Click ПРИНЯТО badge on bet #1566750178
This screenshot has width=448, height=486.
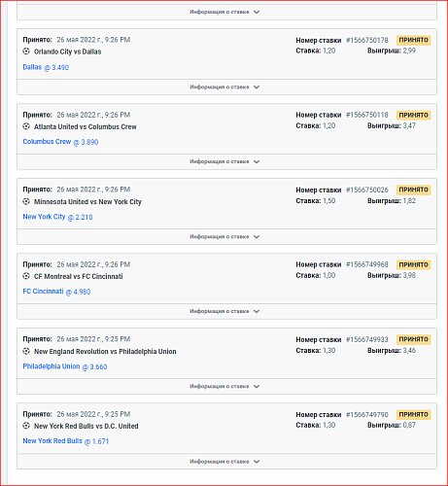click(x=413, y=40)
